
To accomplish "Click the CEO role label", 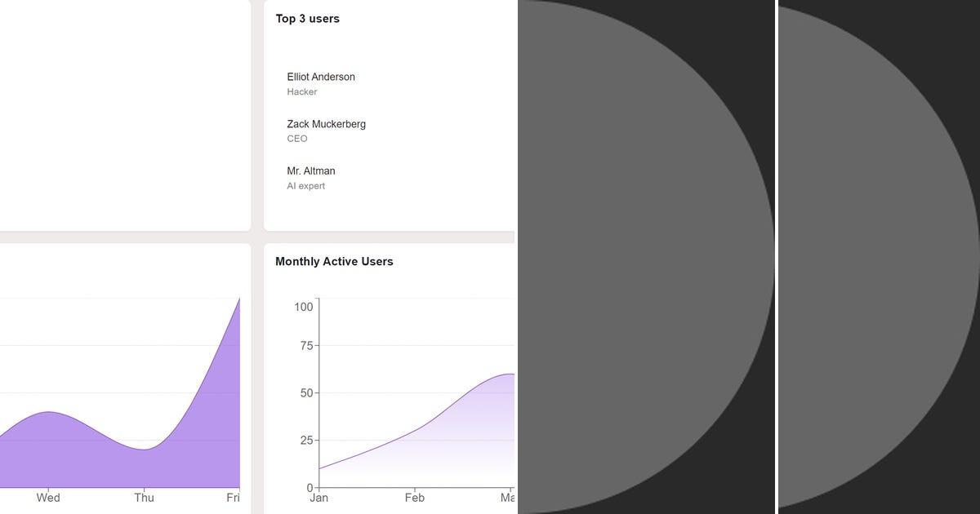I will (296, 138).
